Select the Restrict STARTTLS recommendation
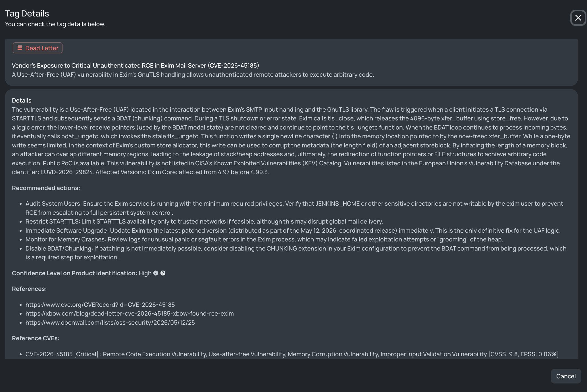 click(204, 222)
